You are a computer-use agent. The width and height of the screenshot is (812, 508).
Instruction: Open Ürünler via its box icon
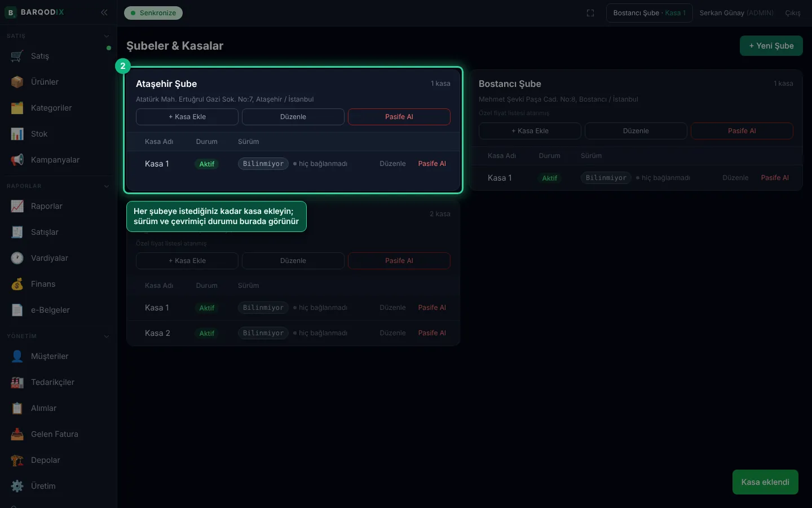(17, 82)
